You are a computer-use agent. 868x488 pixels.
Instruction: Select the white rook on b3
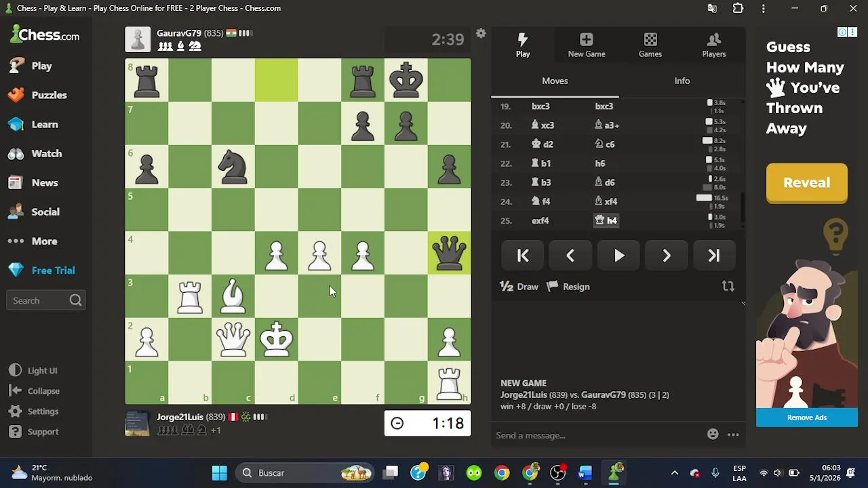coord(190,296)
